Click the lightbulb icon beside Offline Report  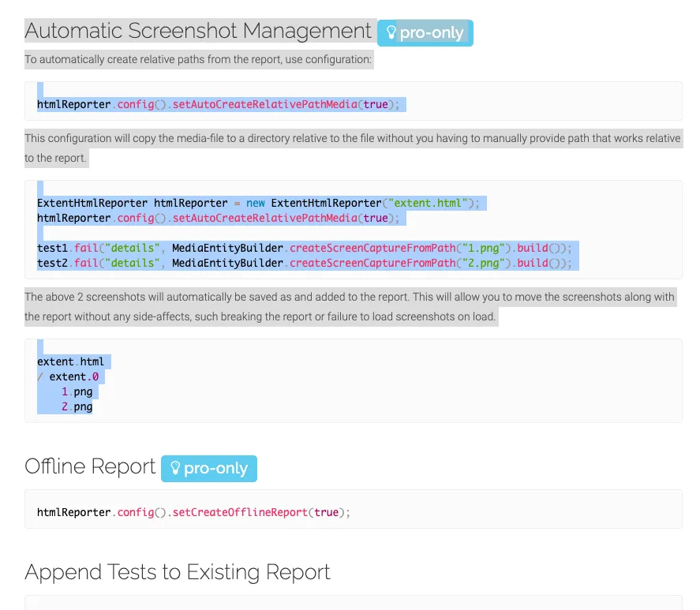pos(175,468)
